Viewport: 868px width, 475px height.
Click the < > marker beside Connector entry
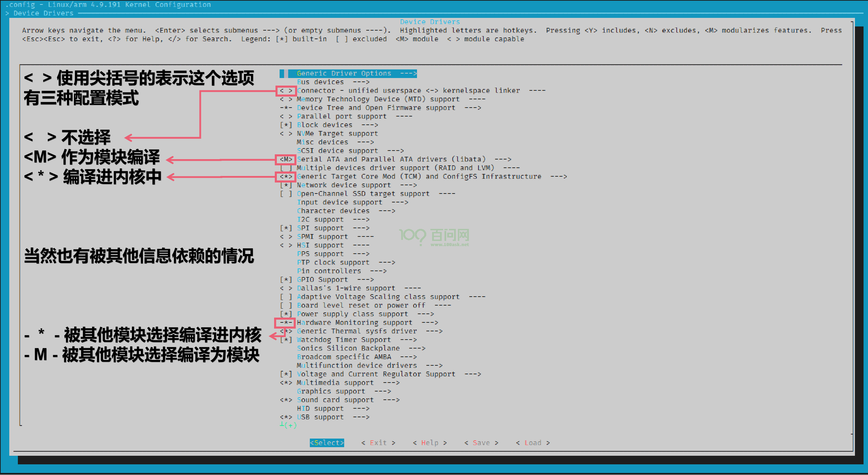point(286,91)
